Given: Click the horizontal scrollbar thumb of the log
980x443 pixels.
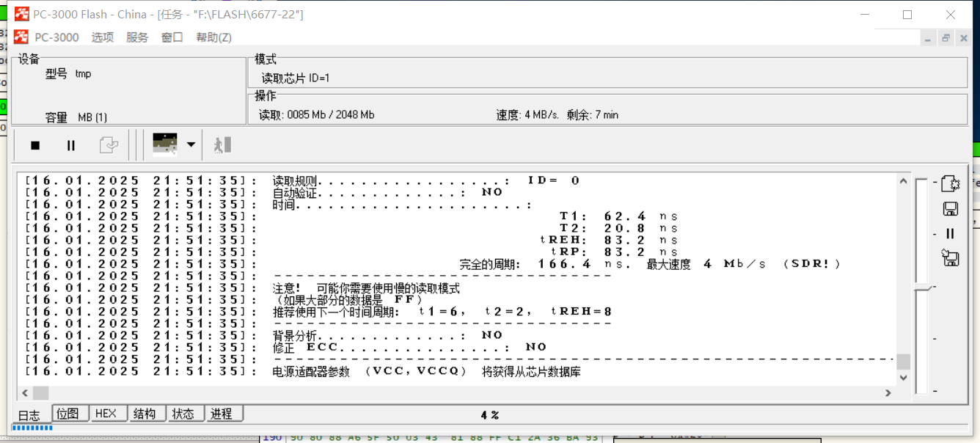Looking at the screenshot, I should pos(40,393).
